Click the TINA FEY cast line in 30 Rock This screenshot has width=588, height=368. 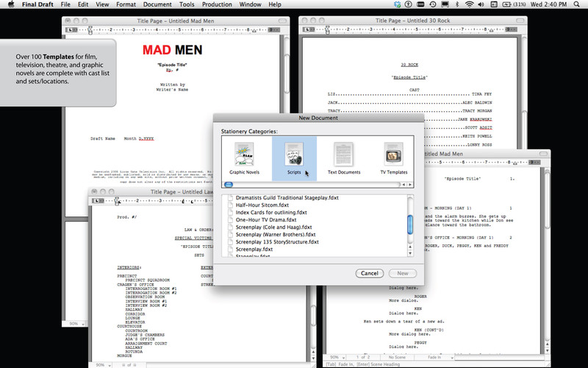coord(409,94)
